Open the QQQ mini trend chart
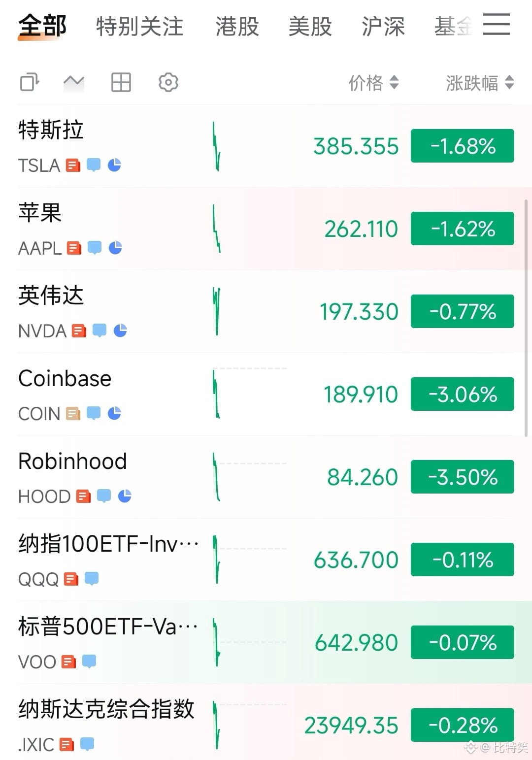 coord(249,560)
